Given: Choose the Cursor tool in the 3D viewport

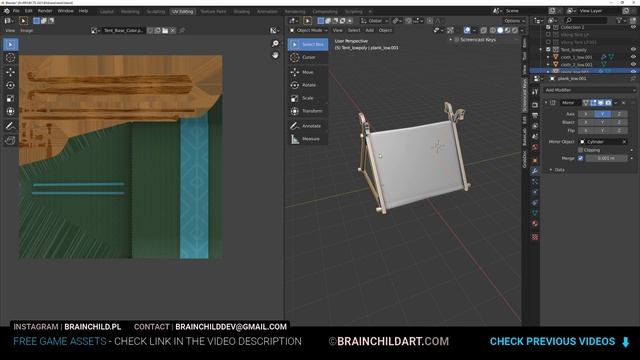Looking at the screenshot, I should 308,58.
